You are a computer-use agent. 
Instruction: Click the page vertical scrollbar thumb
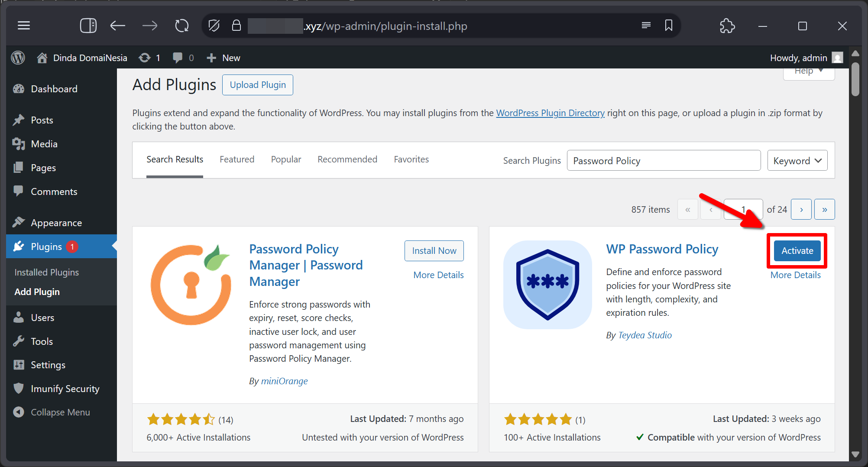(855, 79)
